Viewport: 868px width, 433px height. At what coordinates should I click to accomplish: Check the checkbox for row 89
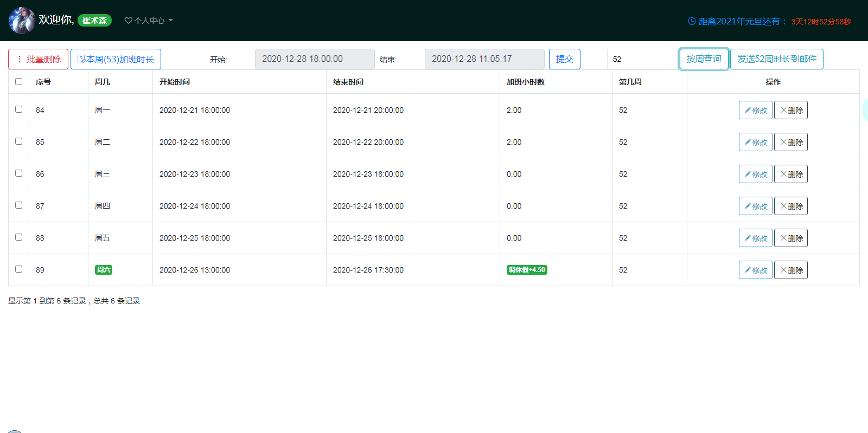pos(18,269)
